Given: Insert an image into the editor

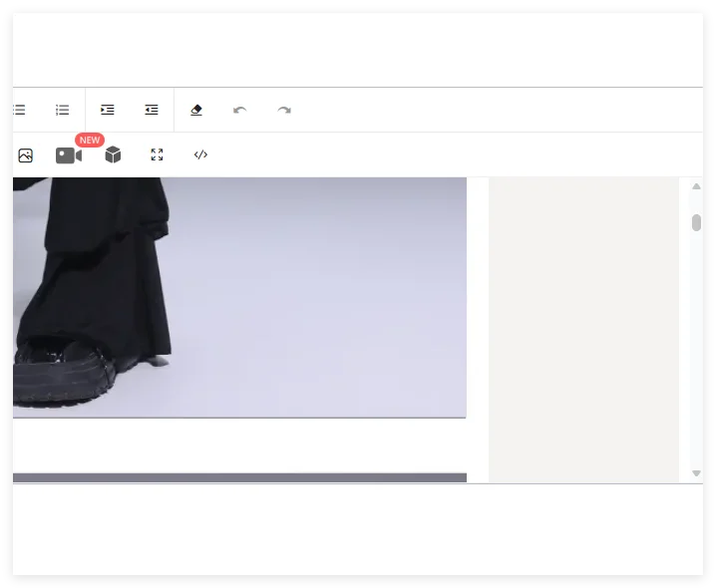Looking at the screenshot, I should click(x=26, y=155).
